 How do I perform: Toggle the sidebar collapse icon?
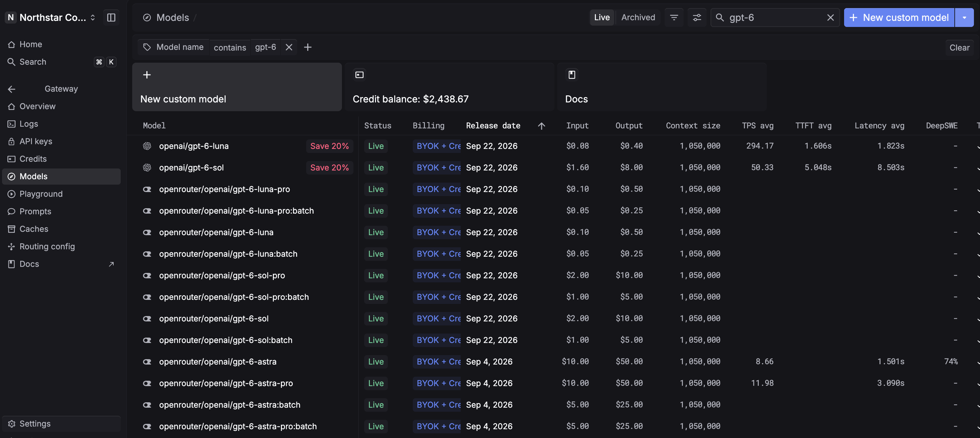111,18
